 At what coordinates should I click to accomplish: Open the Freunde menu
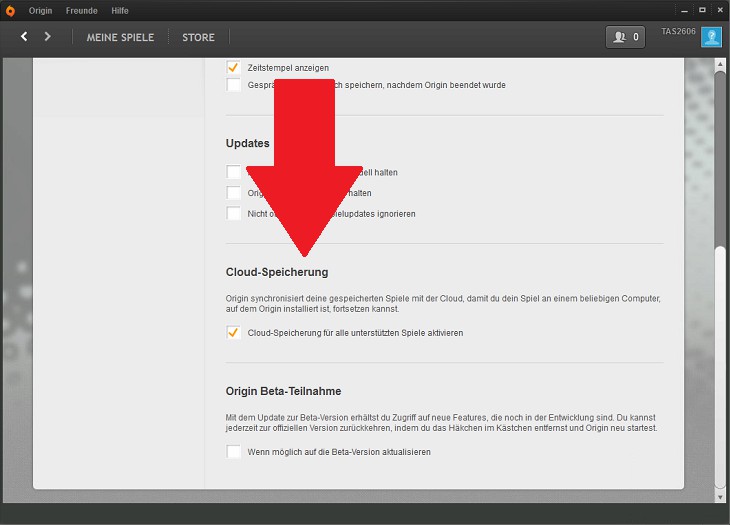tap(81, 10)
